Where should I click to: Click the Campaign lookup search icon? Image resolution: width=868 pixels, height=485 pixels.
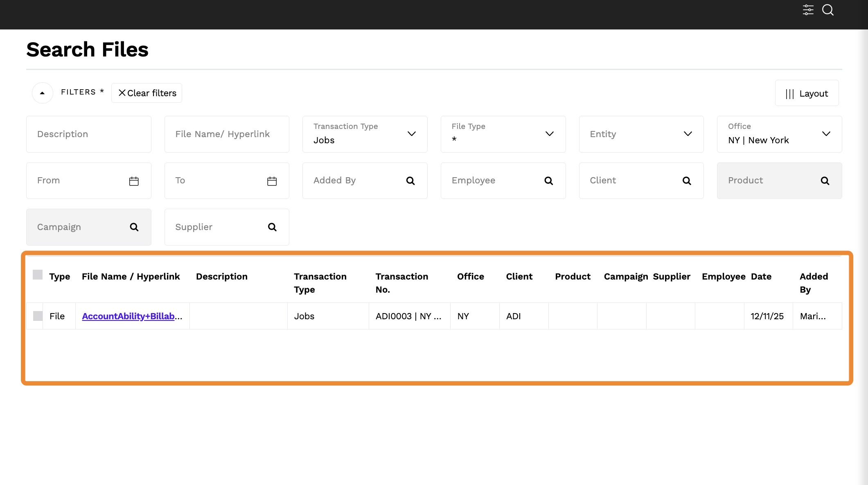point(134,227)
